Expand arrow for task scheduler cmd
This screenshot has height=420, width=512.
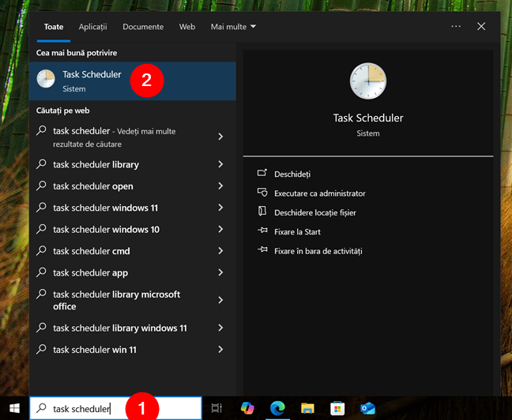(x=220, y=250)
